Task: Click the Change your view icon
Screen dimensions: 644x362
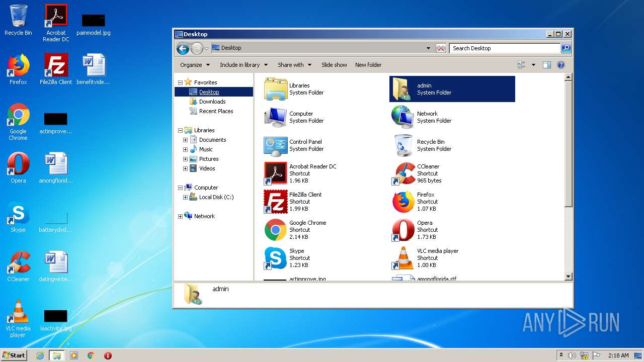Action: pos(521,65)
